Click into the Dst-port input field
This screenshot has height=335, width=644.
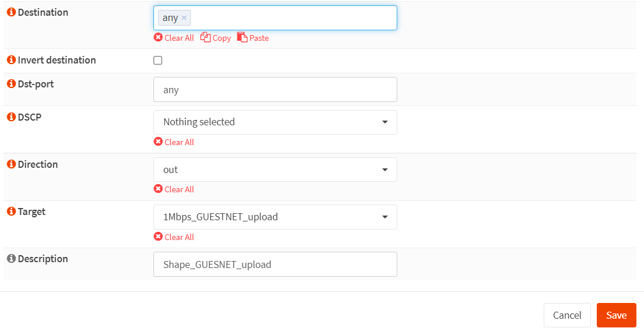(275, 90)
